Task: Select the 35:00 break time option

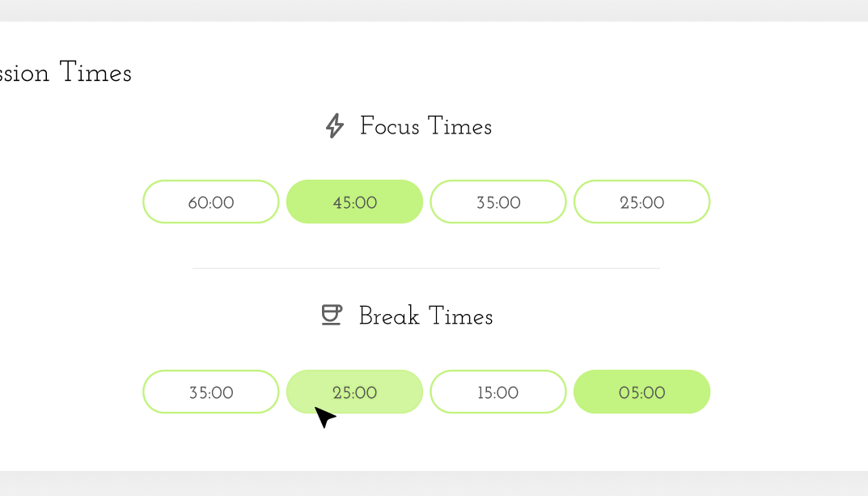Action: pyautogui.click(x=211, y=392)
